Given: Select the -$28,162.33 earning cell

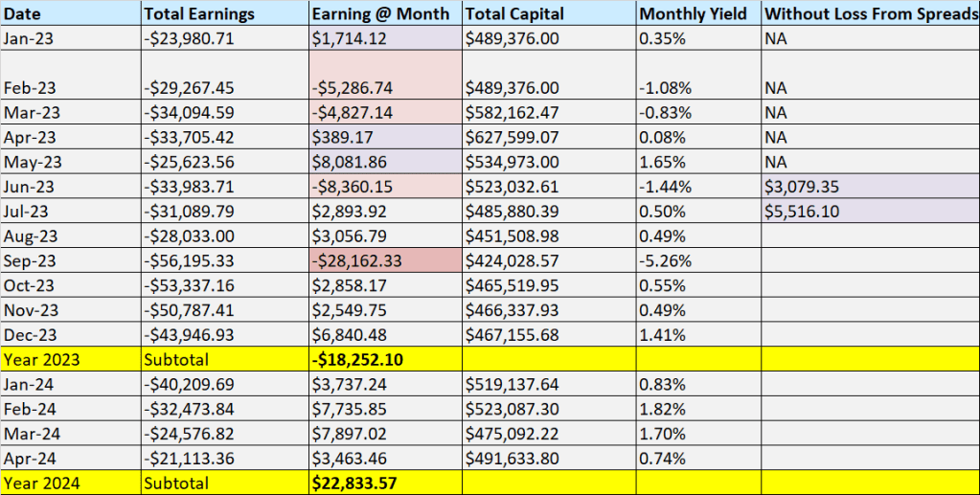Looking at the screenshot, I should click(385, 261).
